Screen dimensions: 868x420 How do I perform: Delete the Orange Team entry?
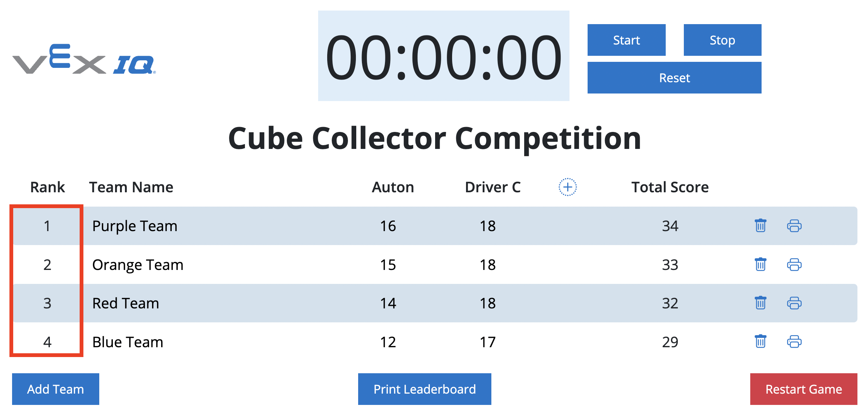760,265
